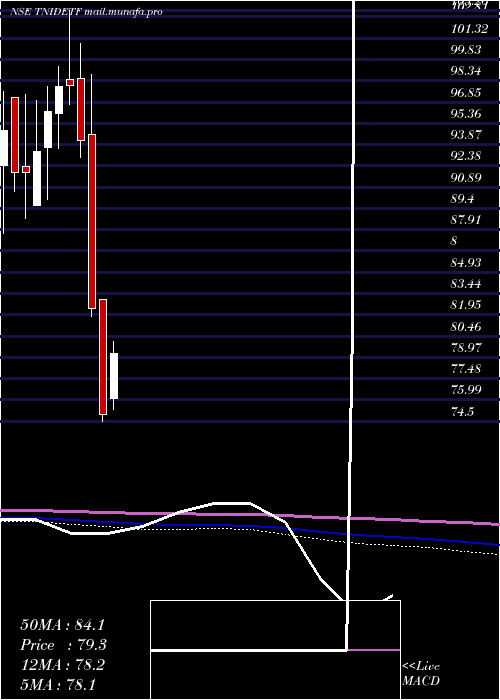Click the last white candlestick near 77.48
Screen dimensions: 500x700
114,376
